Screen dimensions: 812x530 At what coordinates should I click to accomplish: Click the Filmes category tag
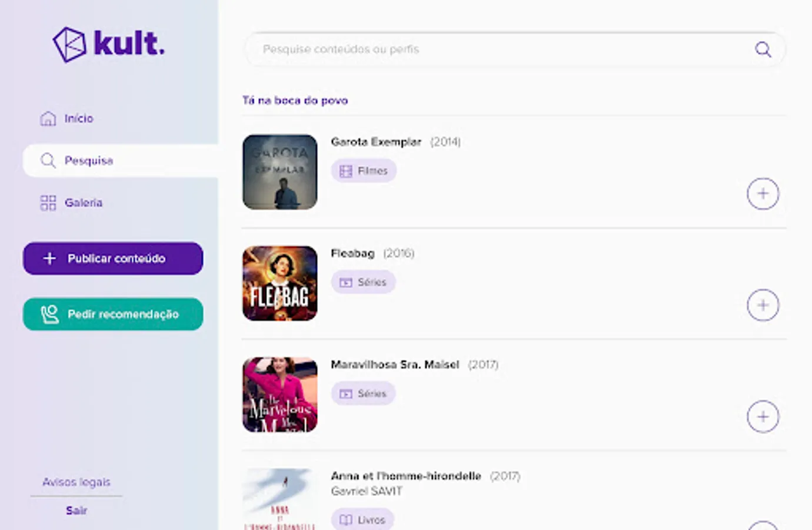[x=364, y=171]
